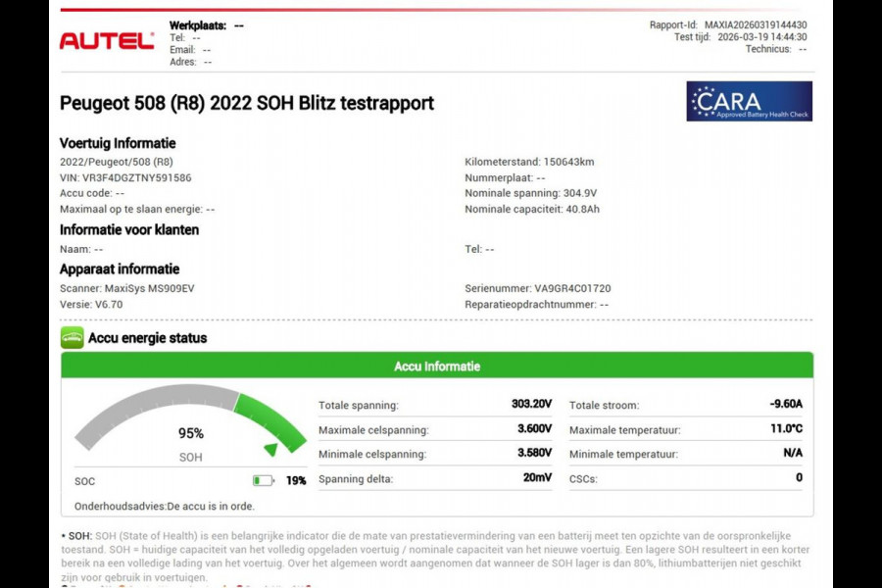The image size is (882, 588).
Task: Click the SOH gauge arc
Action: tap(190, 417)
